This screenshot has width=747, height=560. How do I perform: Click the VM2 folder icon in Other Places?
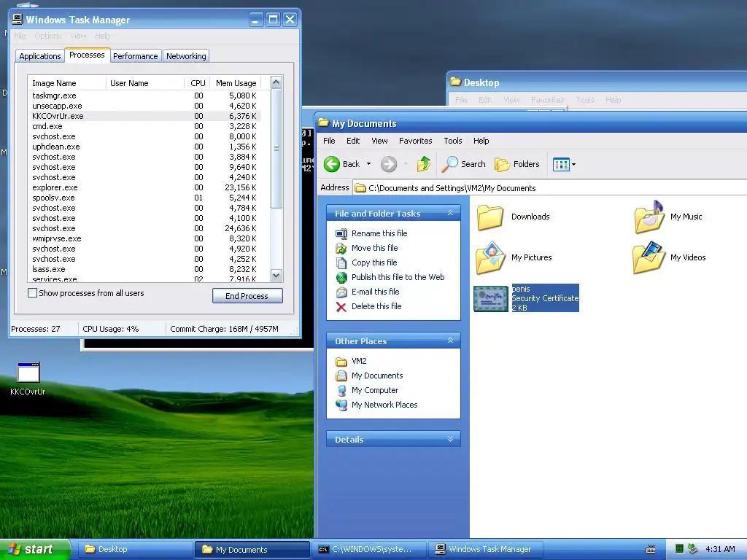[x=341, y=362]
